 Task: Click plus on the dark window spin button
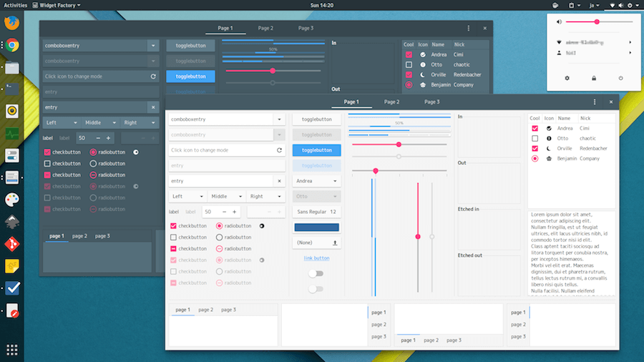pyautogui.click(x=108, y=138)
